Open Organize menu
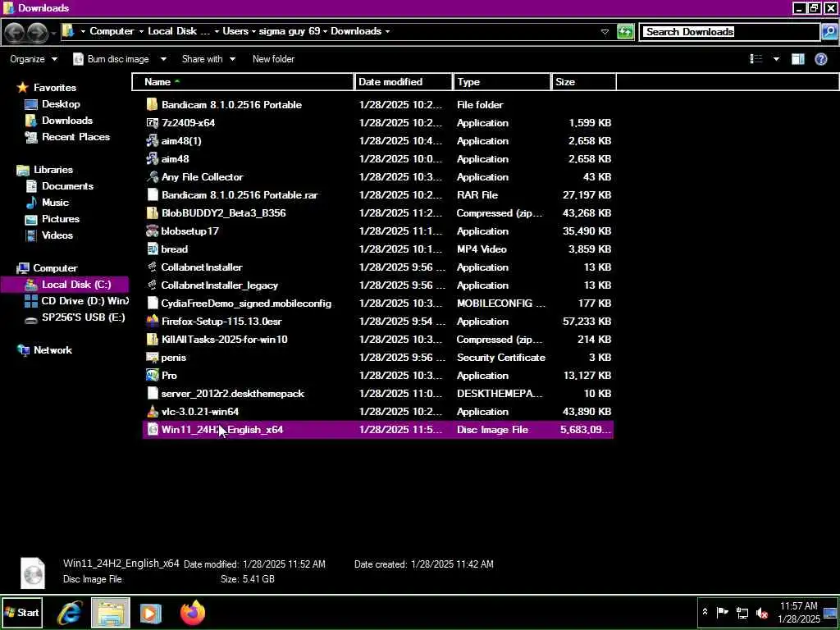 pos(33,59)
